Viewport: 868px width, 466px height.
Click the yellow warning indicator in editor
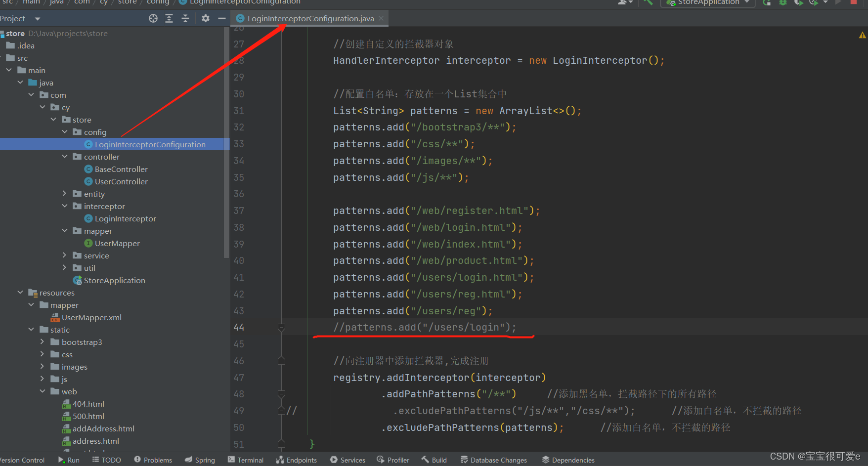pos(862,35)
